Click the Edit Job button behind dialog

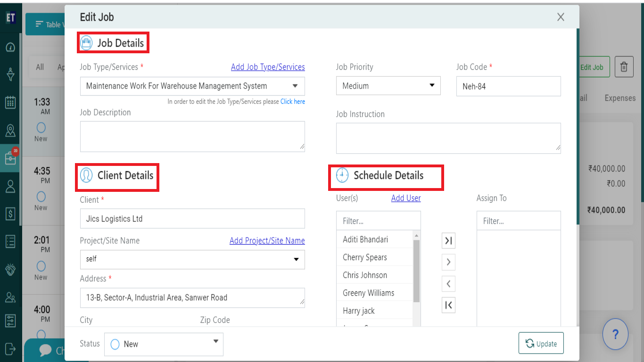click(594, 67)
